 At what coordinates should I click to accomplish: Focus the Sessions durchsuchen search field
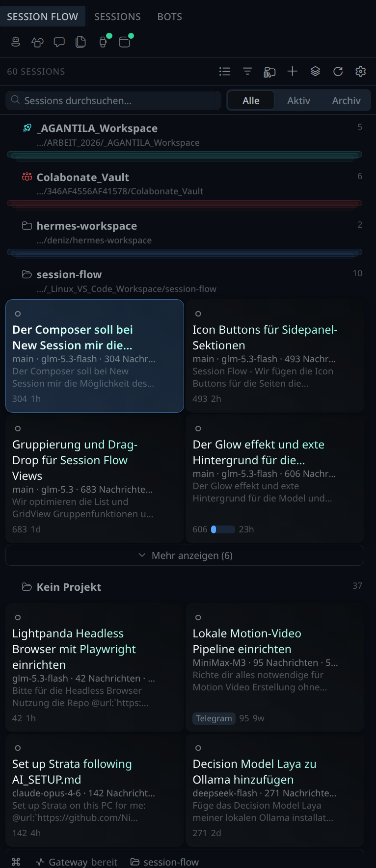pos(113,101)
